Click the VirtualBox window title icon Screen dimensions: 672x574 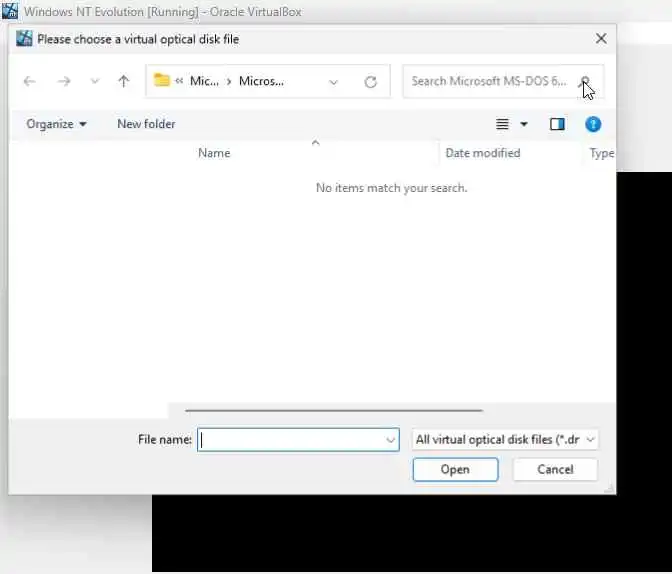pyautogui.click(x=9, y=11)
